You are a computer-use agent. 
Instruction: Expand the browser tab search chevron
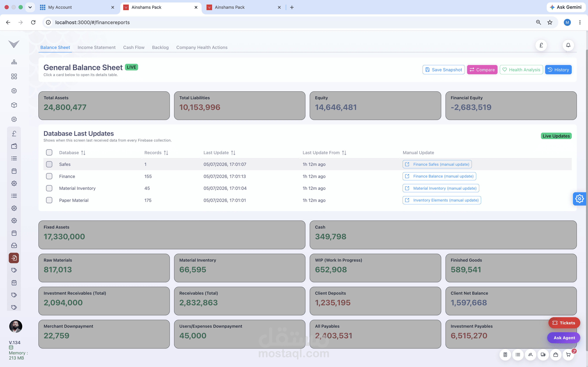[x=30, y=7]
